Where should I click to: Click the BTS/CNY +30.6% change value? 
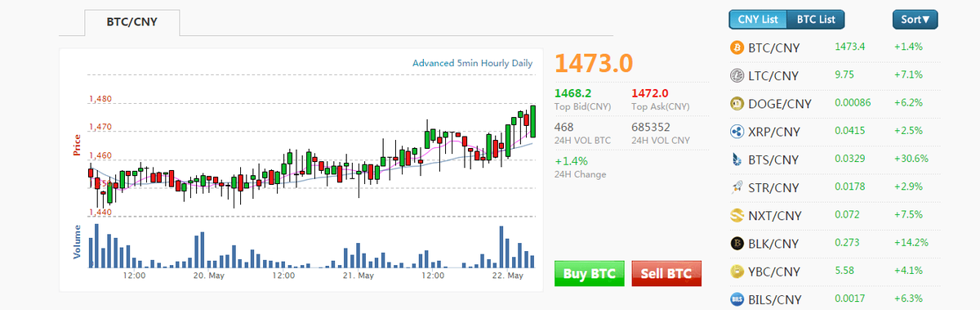pyautogui.click(x=911, y=159)
